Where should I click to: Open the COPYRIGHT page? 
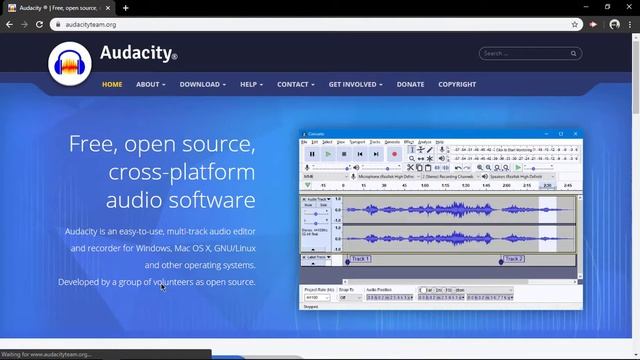coord(457,84)
